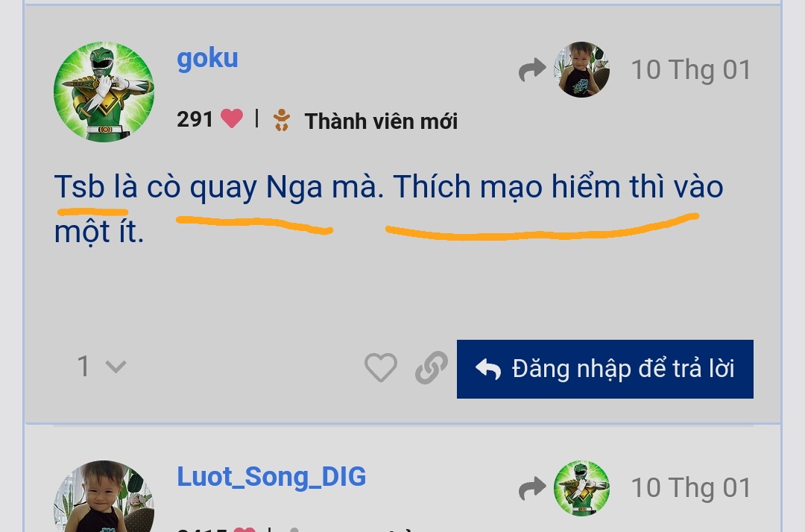Screen dimensions: 805x532
Task: Expand the 1 reply chevron under goku's post
Action: coord(116,367)
